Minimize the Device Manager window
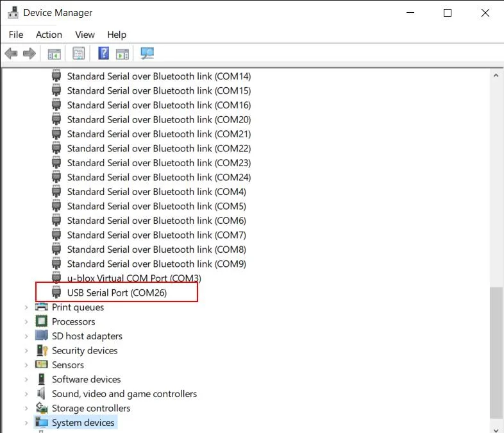Image resolution: width=504 pixels, height=433 pixels. click(410, 13)
